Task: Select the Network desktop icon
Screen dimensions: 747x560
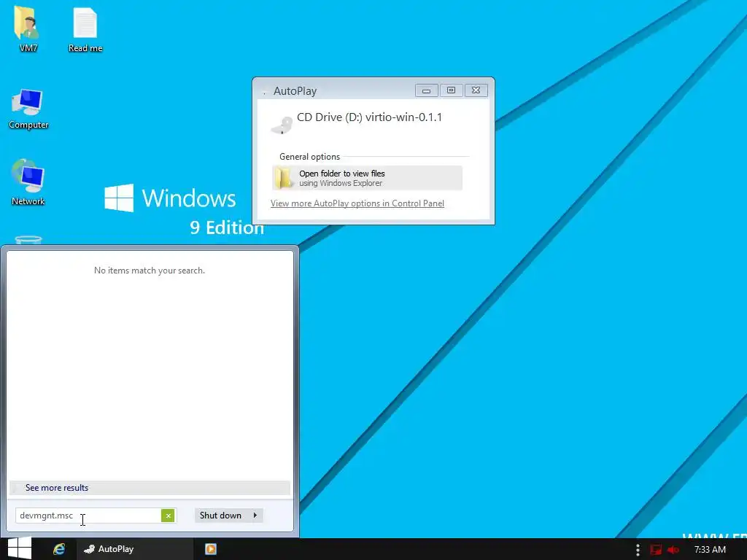Action: [28, 182]
